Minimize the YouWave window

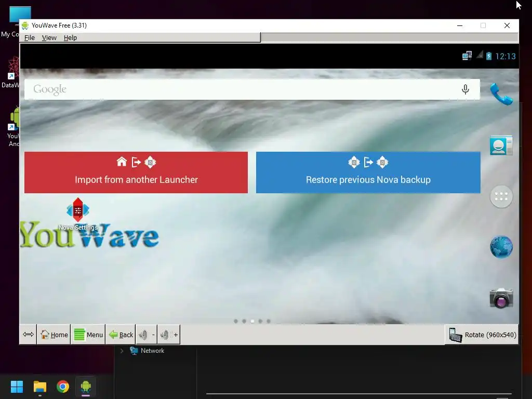click(460, 25)
